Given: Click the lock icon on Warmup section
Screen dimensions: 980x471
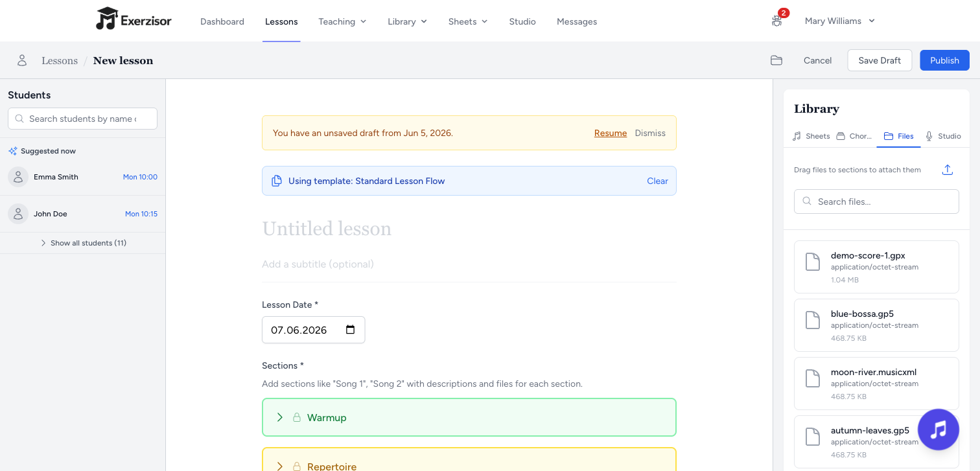Looking at the screenshot, I should [x=297, y=417].
